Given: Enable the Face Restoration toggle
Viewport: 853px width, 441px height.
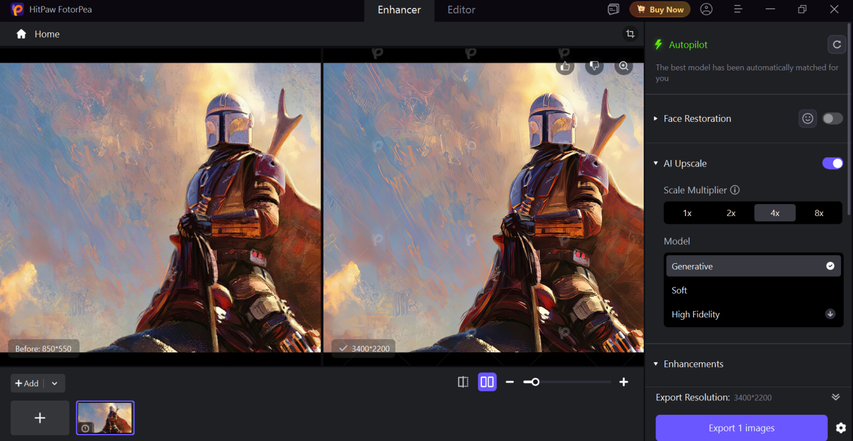Looking at the screenshot, I should (832, 118).
